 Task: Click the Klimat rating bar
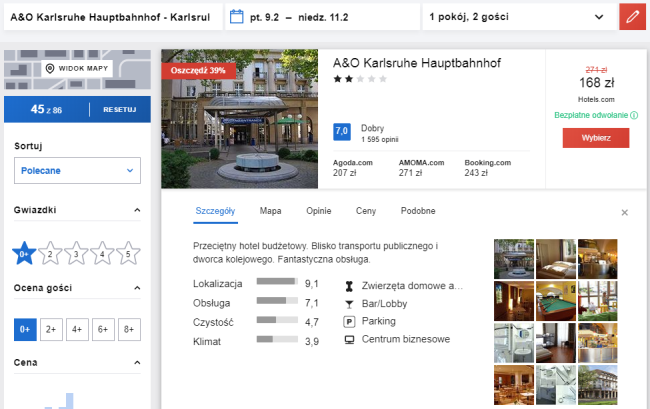tap(277, 339)
